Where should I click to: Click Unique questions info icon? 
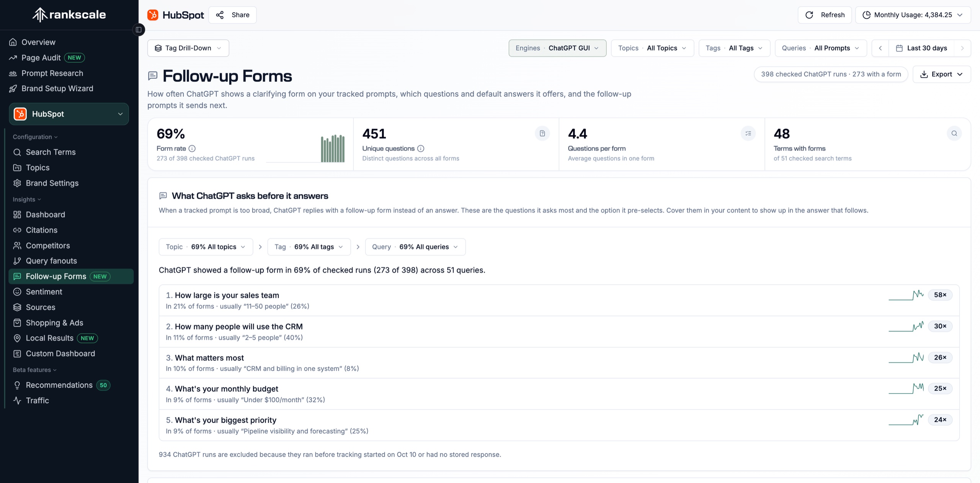click(x=421, y=148)
